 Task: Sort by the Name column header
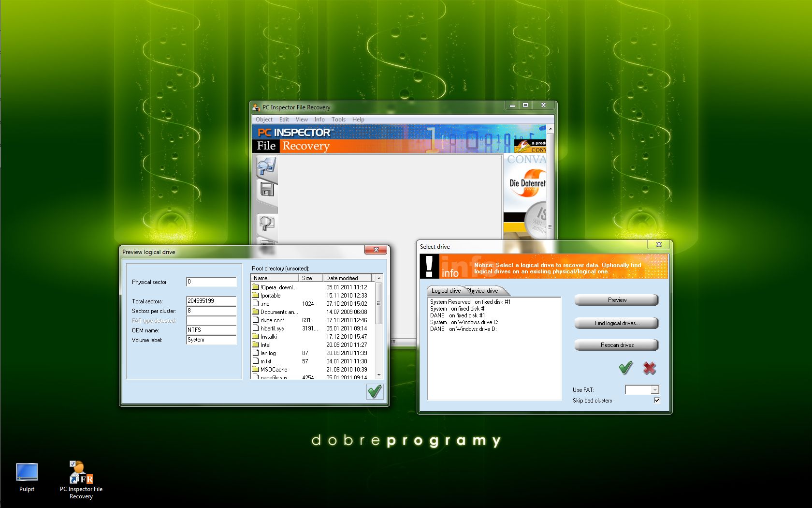coord(275,278)
